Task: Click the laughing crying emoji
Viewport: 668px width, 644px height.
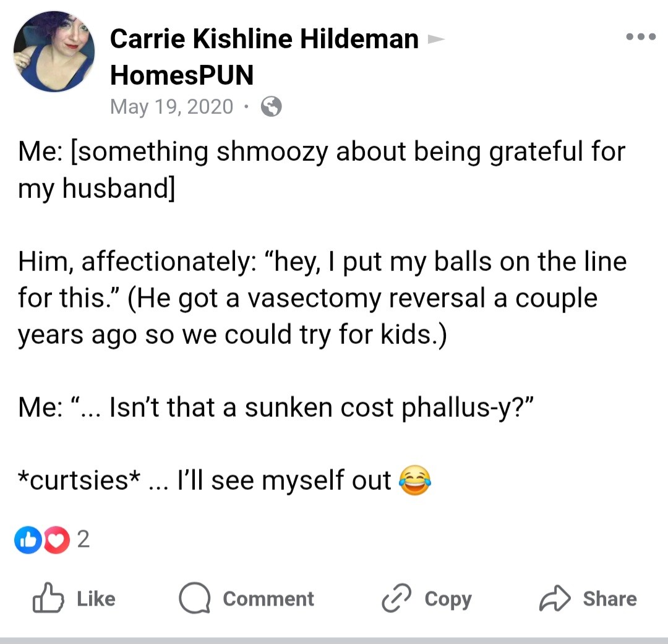Action: click(415, 480)
